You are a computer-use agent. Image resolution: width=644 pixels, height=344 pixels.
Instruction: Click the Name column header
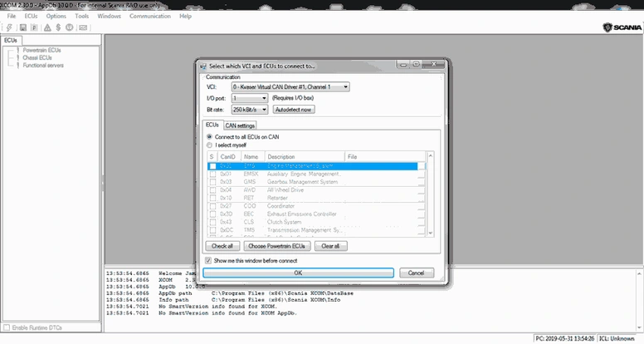pyautogui.click(x=252, y=156)
